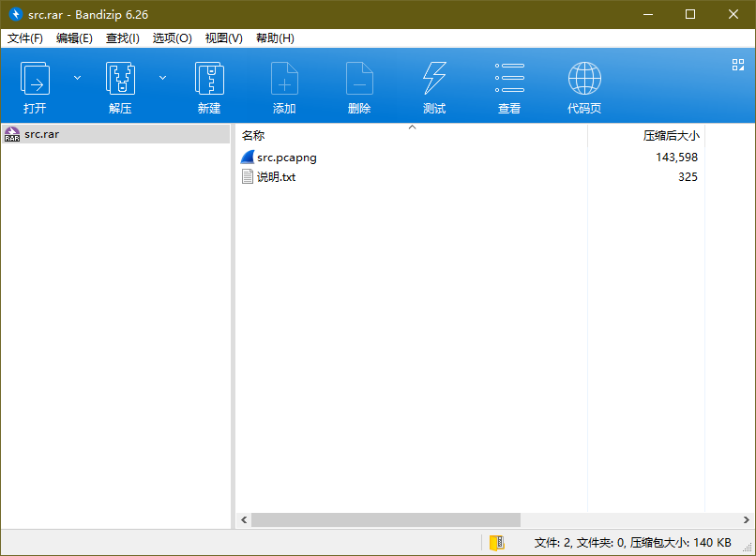Click the Open (打开) toolbar icon
Image resolution: width=756 pixels, height=556 pixels.
pyautogui.click(x=35, y=78)
